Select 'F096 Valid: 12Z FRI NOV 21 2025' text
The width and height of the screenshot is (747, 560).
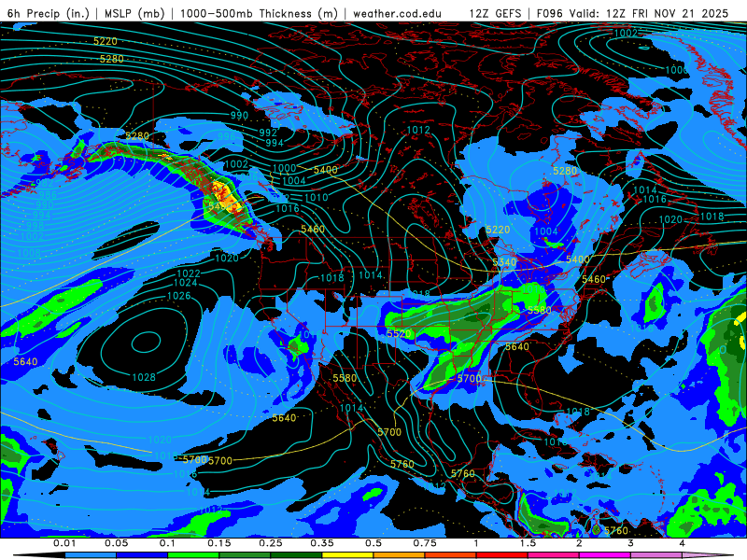click(x=632, y=13)
